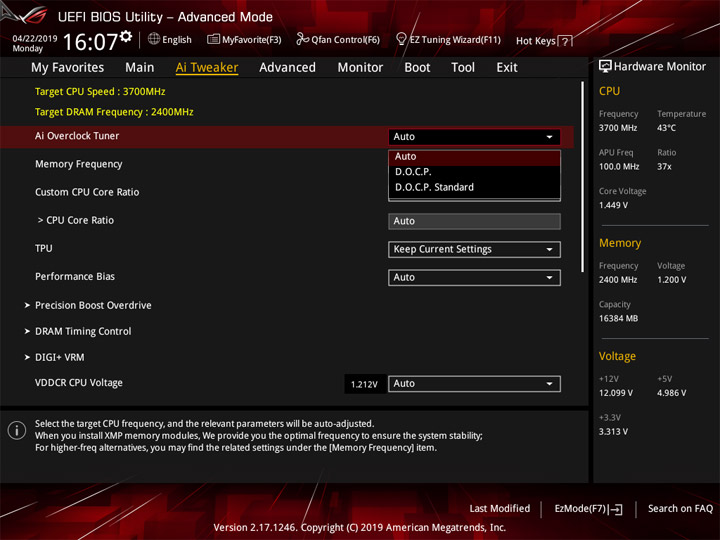The height and width of the screenshot is (540, 720).
Task: Click the English language button
Action: click(176, 40)
